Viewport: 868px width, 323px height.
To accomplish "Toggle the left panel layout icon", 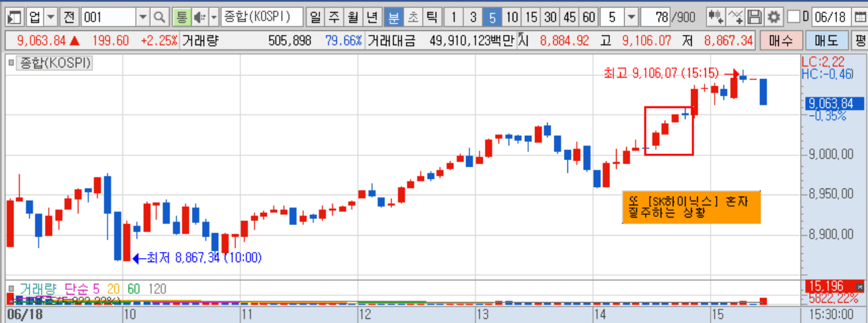I will [14, 16].
